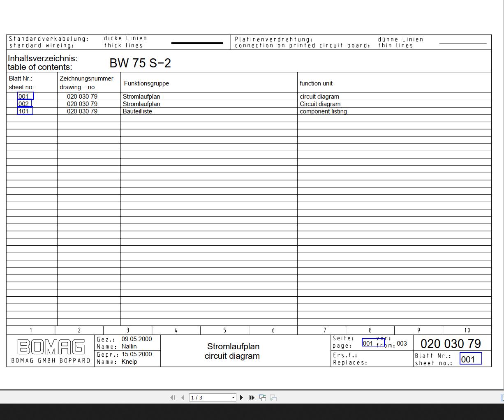This screenshot has height=420, width=504.
Task: Click the 'Circuit diagram' cell for sheet 002
Action: [320, 104]
